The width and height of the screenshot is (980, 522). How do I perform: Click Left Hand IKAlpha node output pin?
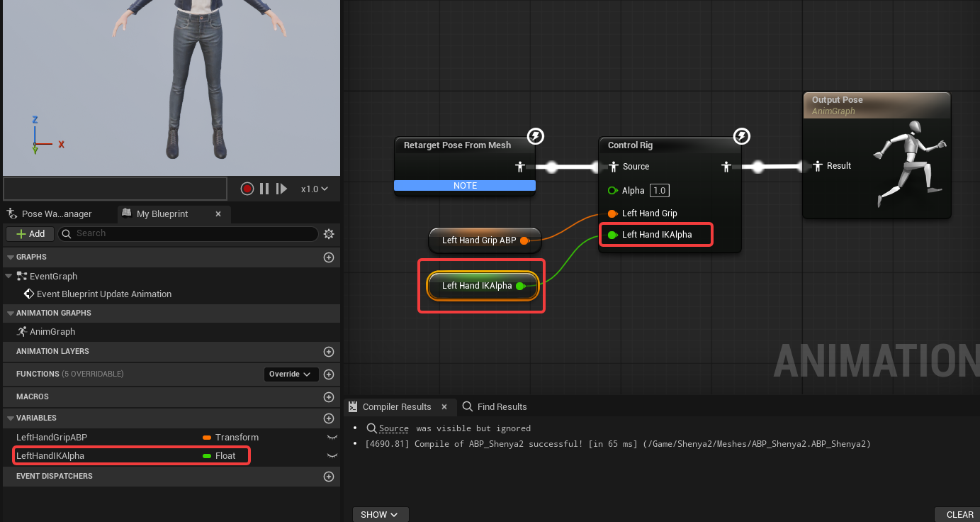click(x=520, y=286)
